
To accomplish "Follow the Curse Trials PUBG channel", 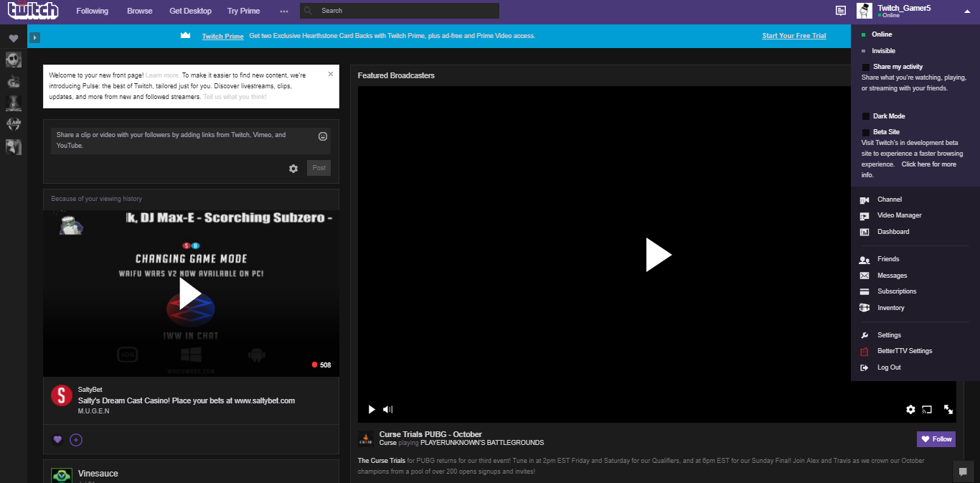I will (936, 439).
